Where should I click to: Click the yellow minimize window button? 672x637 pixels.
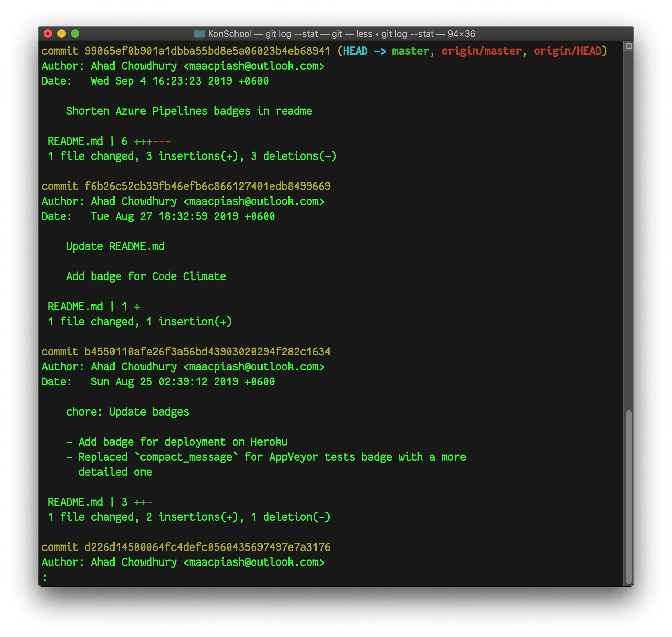(x=62, y=33)
